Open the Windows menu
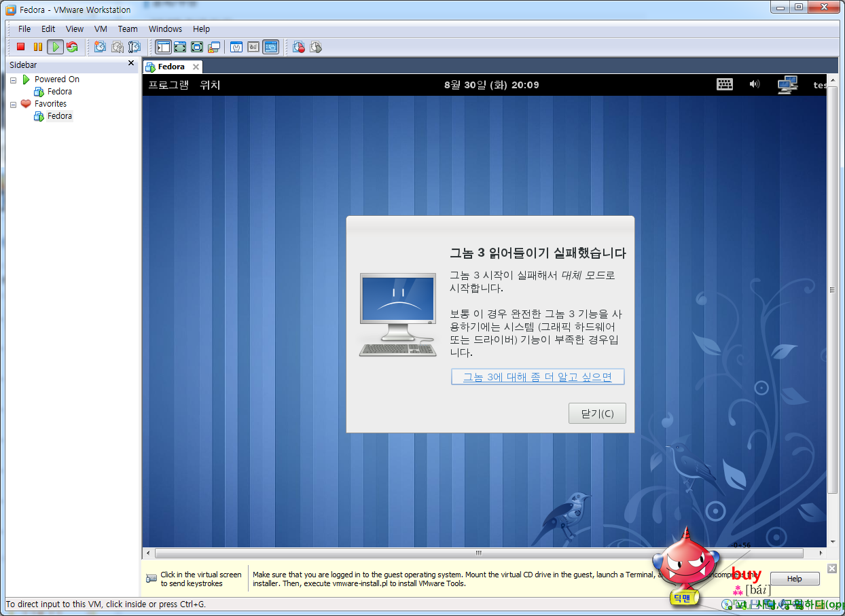This screenshot has height=616, width=845. click(165, 29)
